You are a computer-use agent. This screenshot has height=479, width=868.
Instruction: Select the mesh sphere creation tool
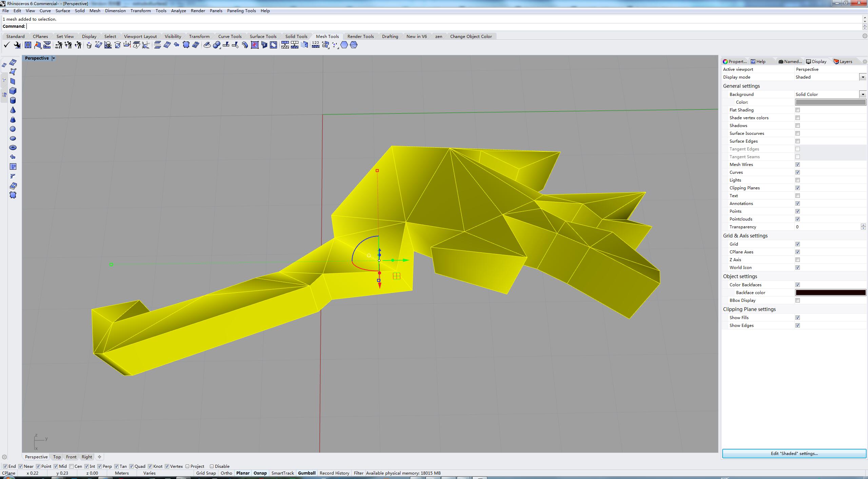(x=13, y=129)
